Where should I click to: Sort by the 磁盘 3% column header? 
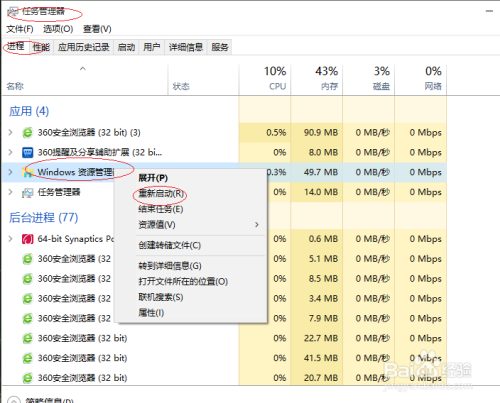(x=369, y=79)
